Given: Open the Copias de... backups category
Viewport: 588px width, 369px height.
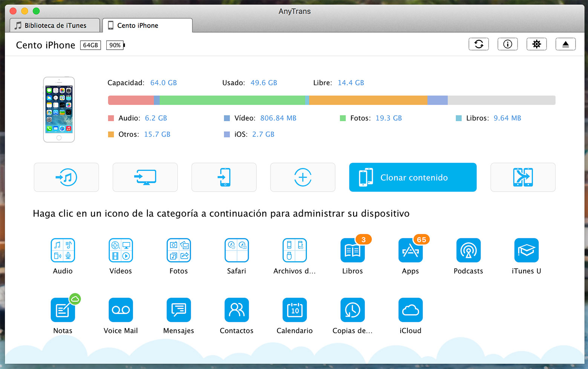Looking at the screenshot, I should (x=352, y=310).
